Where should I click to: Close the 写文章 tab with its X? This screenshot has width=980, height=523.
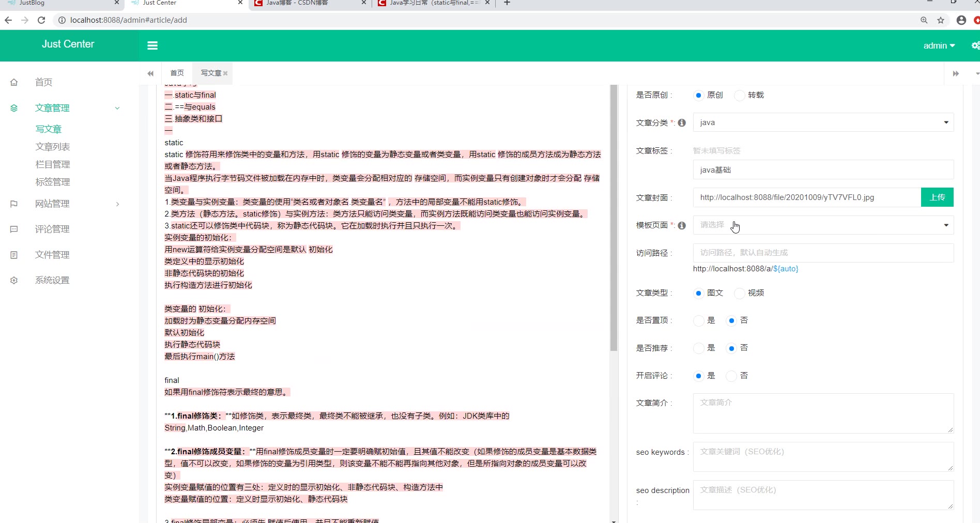point(225,73)
